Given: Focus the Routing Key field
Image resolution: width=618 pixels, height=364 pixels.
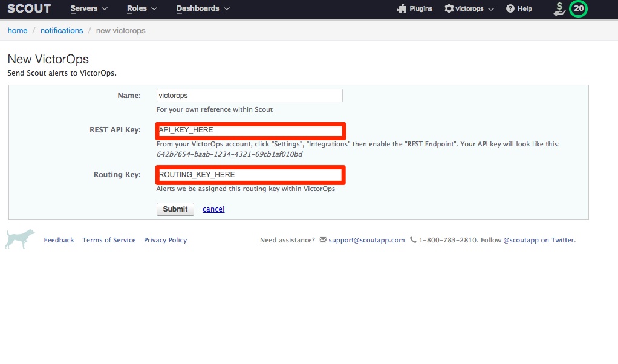Looking at the screenshot, I should click(x=250, y=175).
